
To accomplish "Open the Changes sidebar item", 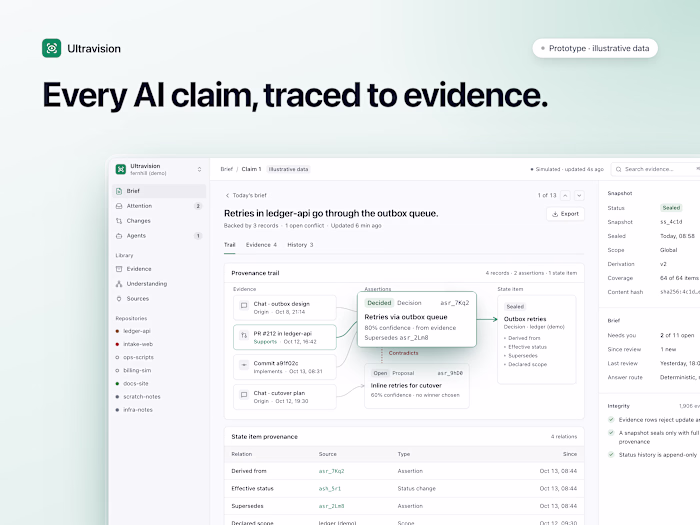I will pos(159,221).
